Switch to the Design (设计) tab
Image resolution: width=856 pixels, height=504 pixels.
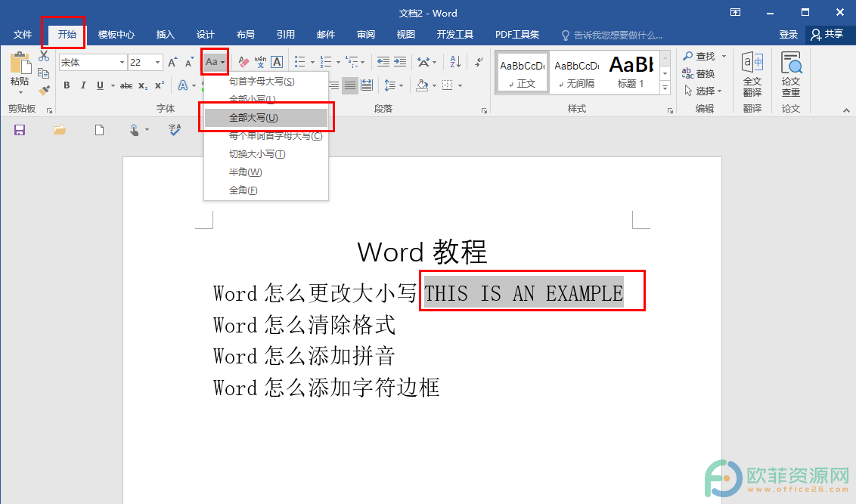(x=205, y=34)
